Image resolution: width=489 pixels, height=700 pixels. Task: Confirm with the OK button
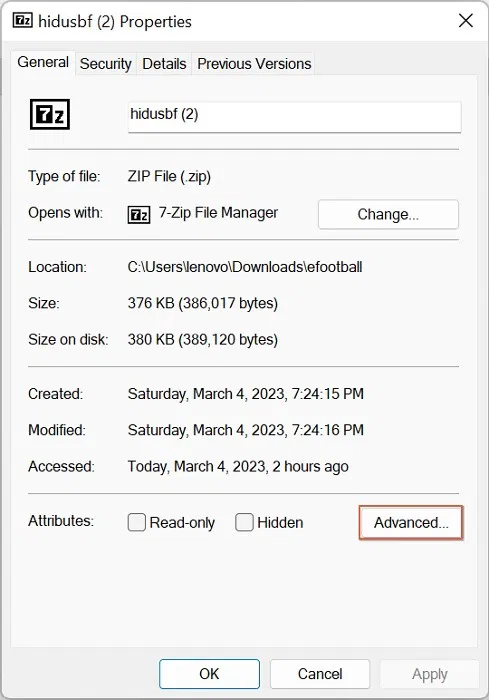point(209,674)
